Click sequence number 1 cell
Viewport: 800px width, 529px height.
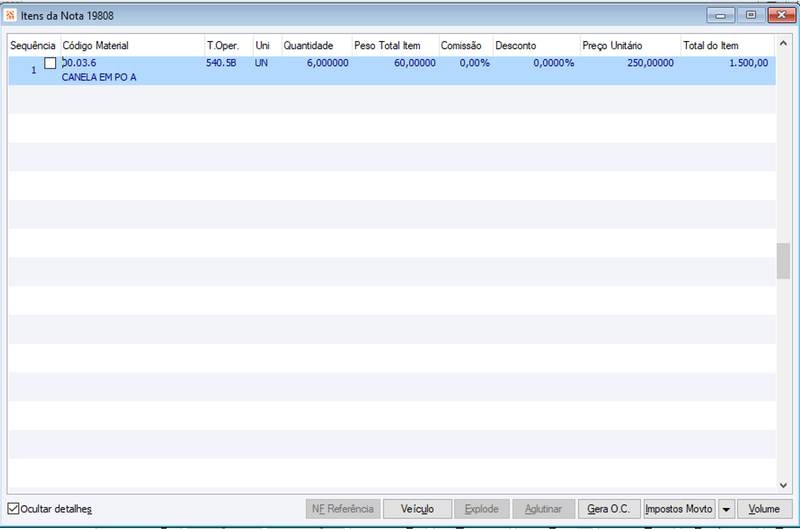point(34,70)
